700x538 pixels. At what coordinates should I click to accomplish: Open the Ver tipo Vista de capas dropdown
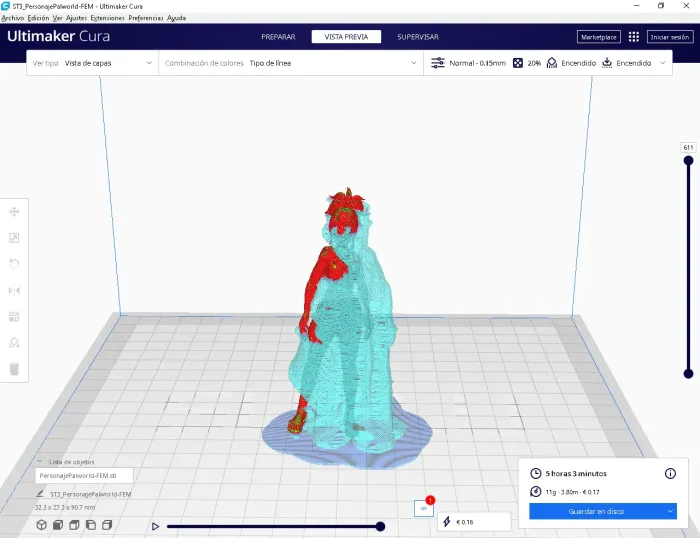(x=92, y=63)
